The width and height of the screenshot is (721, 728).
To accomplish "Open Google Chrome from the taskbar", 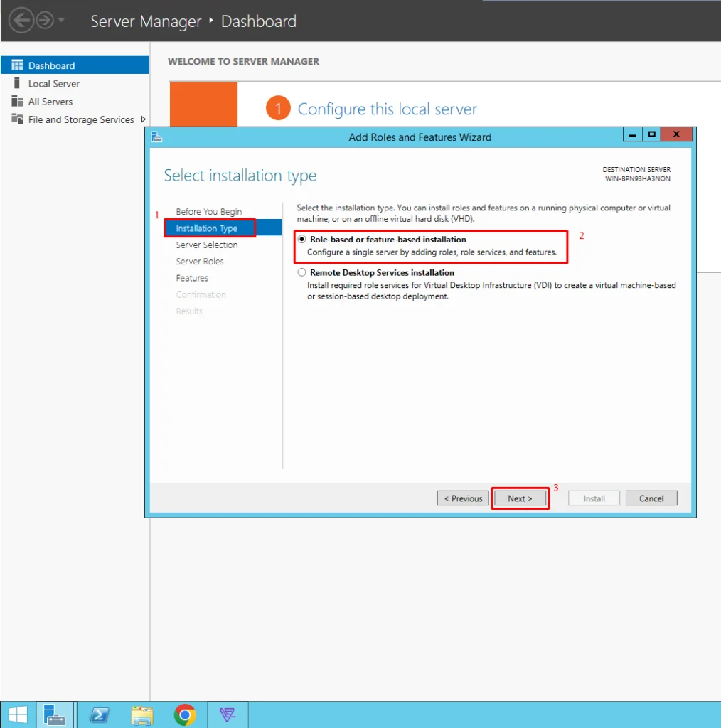I will [x=185, y=714].
